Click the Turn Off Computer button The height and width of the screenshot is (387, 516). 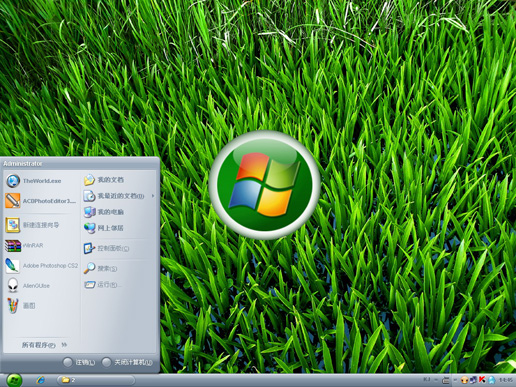pyautogui.click(x=127, y=362)
